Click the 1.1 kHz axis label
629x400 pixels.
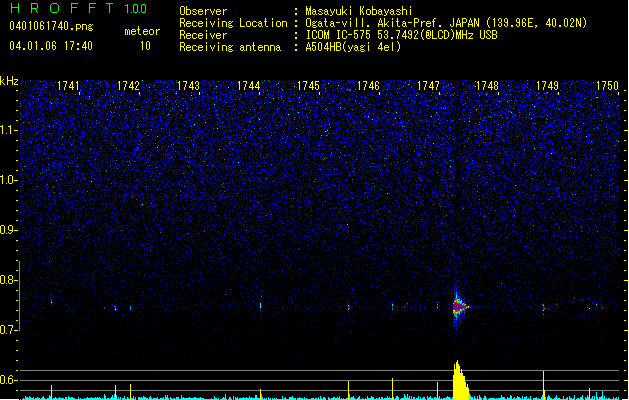point(9,130)
